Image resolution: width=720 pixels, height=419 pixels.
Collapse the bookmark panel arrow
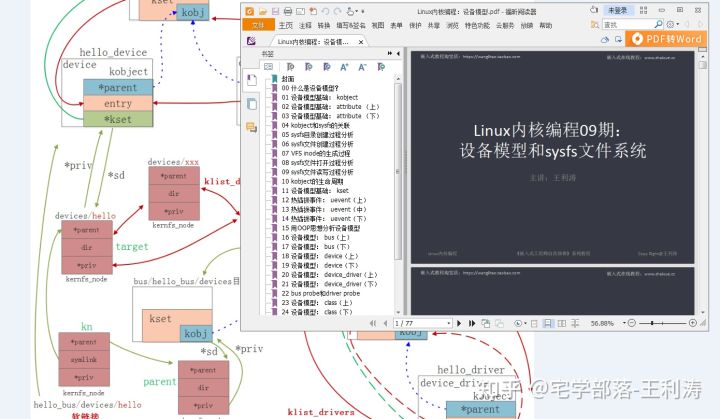pos(398,54)
